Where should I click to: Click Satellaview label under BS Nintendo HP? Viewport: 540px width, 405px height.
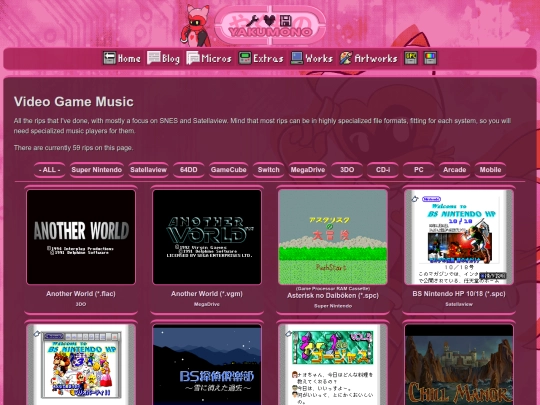(459, 304)
